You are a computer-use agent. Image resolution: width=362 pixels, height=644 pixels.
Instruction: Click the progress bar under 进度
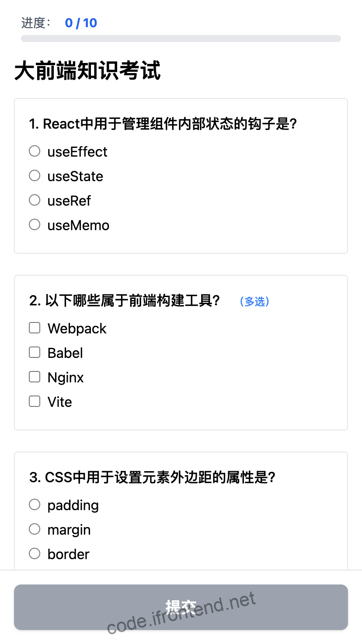[x=181, y=38]
